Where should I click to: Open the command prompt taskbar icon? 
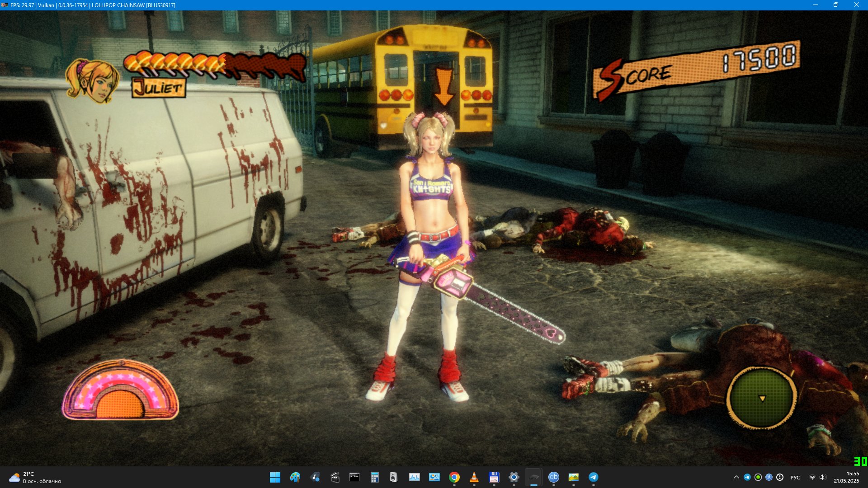coord(354,477)
